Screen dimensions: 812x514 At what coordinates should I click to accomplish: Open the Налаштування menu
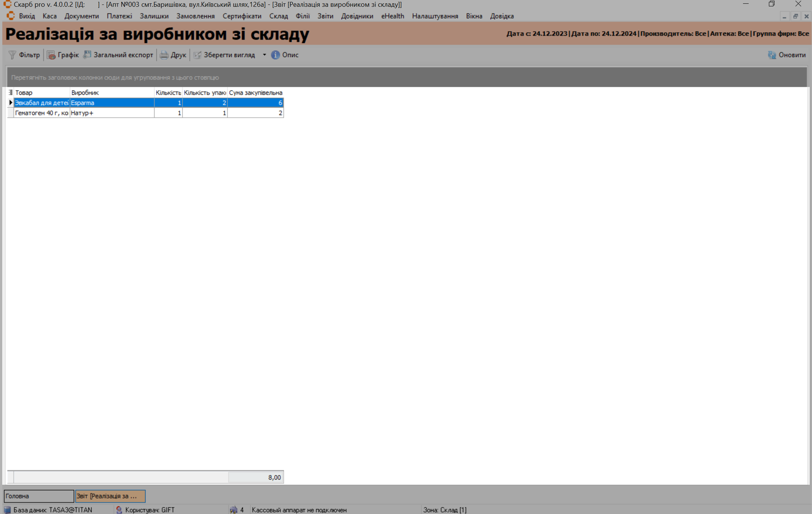click(x=435, y=16)
